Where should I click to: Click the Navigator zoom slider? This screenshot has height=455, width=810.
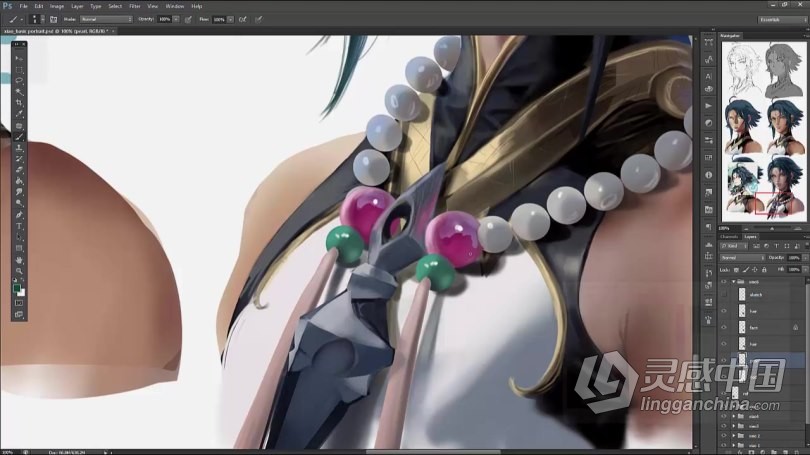click(772, 228)
